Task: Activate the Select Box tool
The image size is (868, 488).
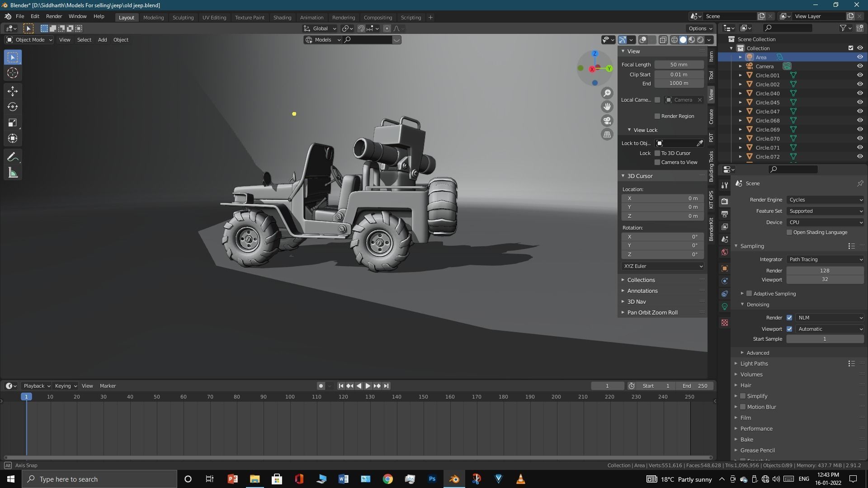Action: [x=13, y=57]
